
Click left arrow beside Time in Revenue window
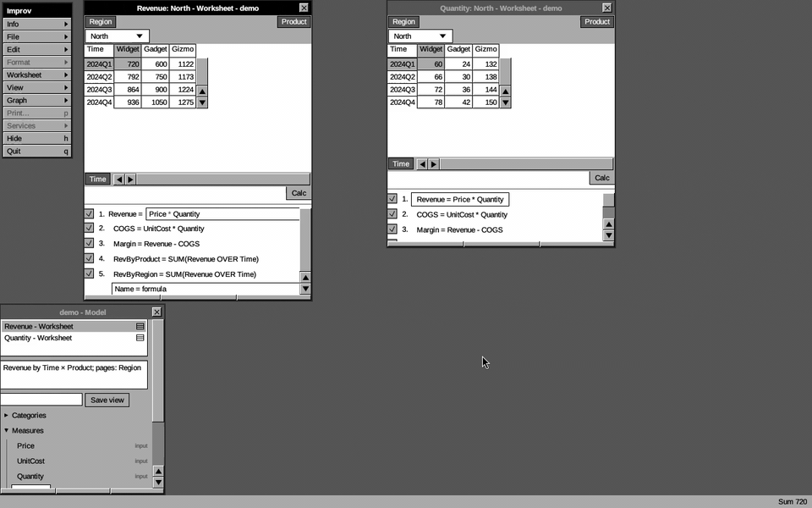(118, 179)
